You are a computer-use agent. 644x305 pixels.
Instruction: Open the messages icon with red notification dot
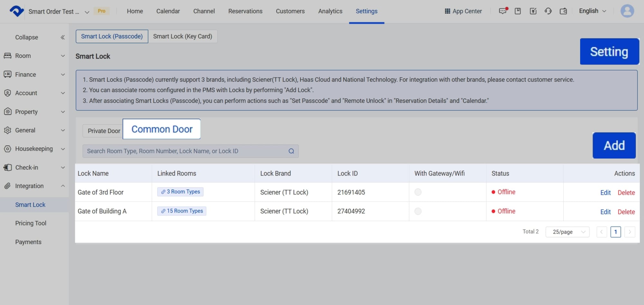click(x=503, y=11)
